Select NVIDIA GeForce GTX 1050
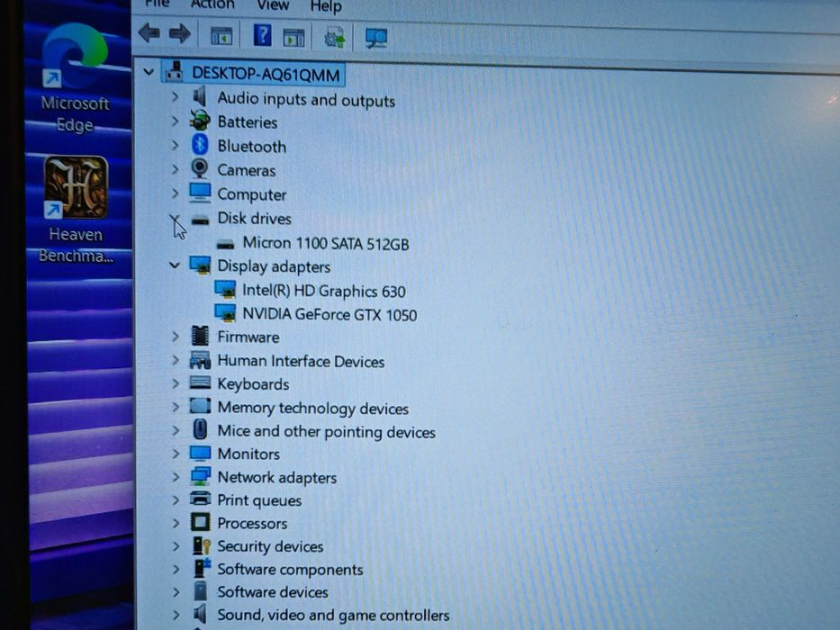The image size is (840, 630). pyautogui.click(x=330, y=314)
